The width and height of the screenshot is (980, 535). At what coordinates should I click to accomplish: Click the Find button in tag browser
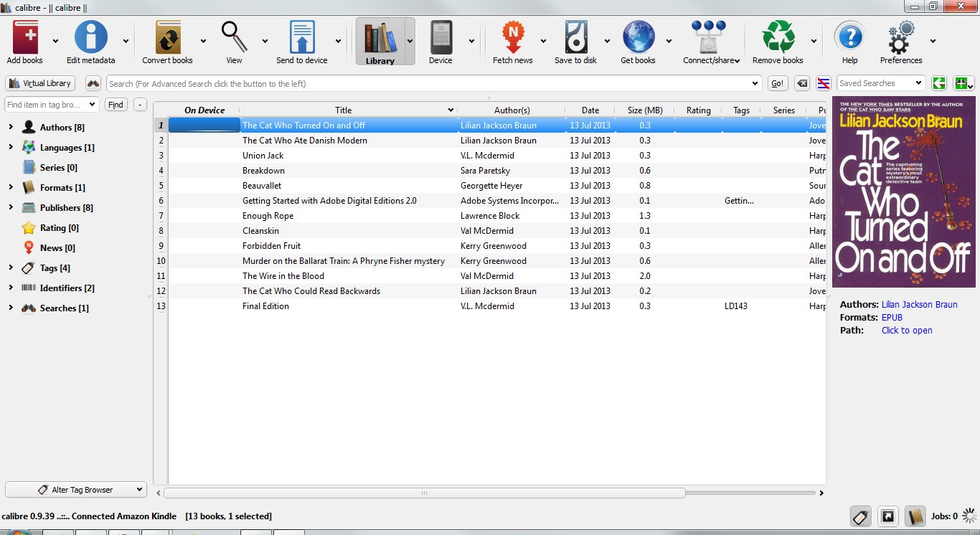(116, 105)
